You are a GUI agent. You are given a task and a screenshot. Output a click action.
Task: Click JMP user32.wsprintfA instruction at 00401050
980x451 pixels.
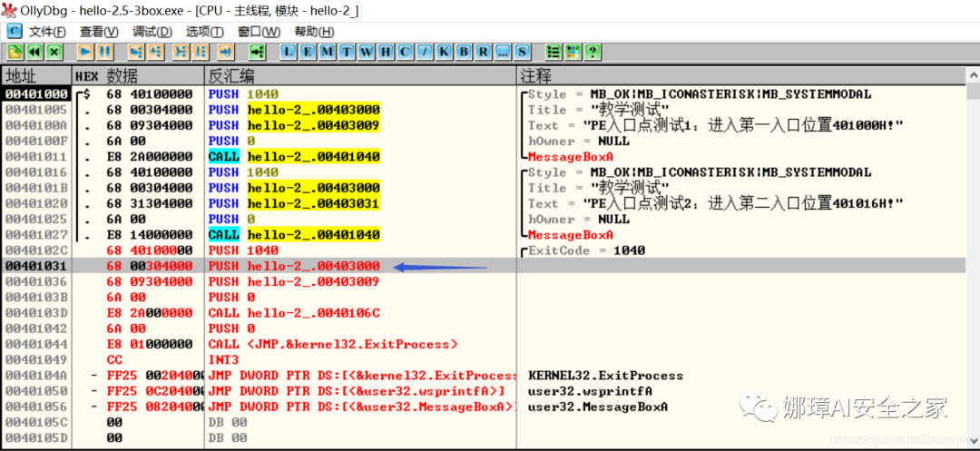point(357,392)
